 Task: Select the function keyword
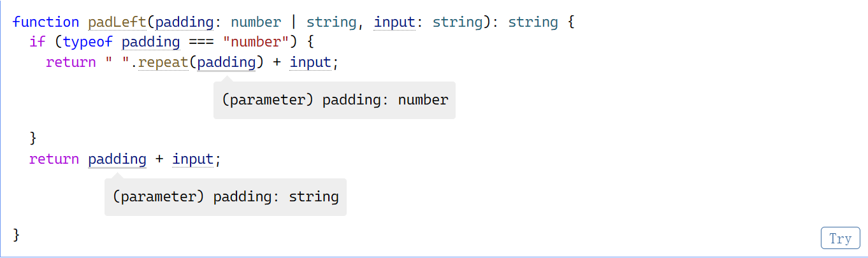click(46, 22)
